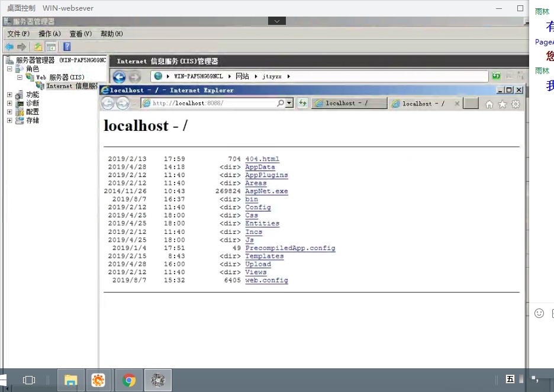Viewport: 554px width, 392px height.
Task: Click the IIS Manager back arrow button
Action: [x=119, y=76]
